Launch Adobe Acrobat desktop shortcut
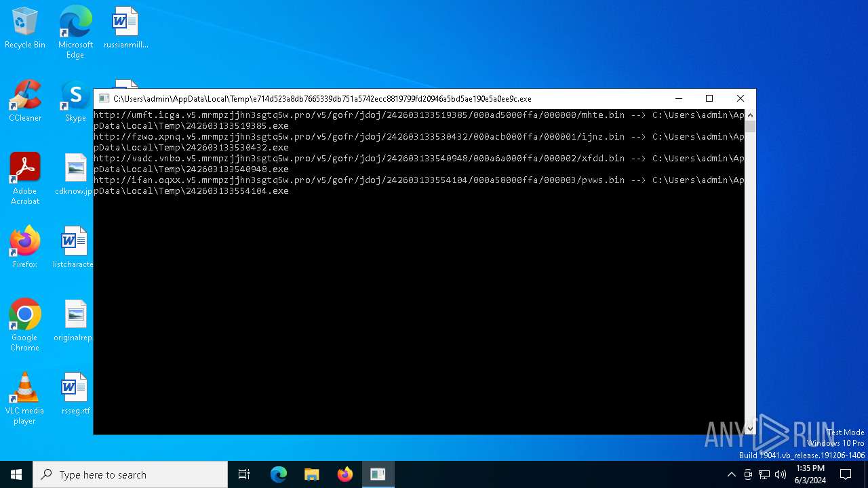 point(25,179)
